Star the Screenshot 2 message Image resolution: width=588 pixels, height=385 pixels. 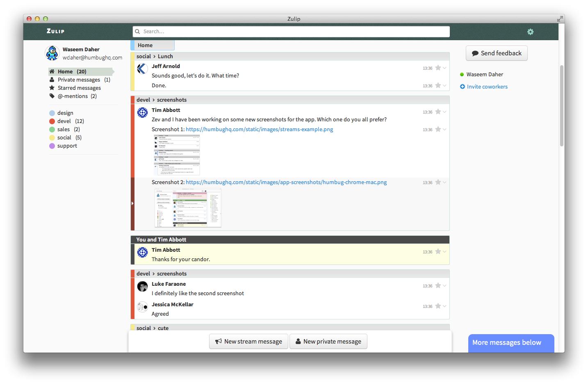(438, 182)
